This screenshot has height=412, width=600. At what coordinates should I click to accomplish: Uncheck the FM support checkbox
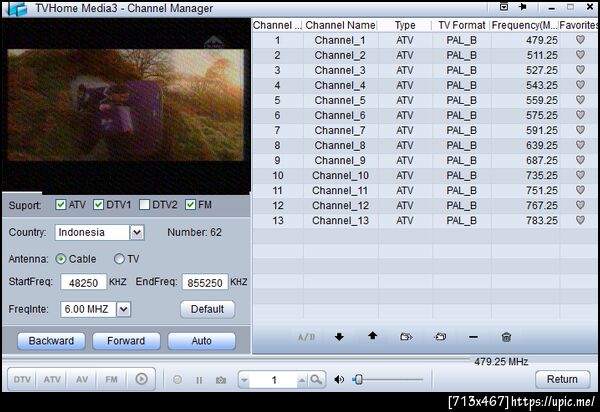pyautogui.click(x=190, y=205)
